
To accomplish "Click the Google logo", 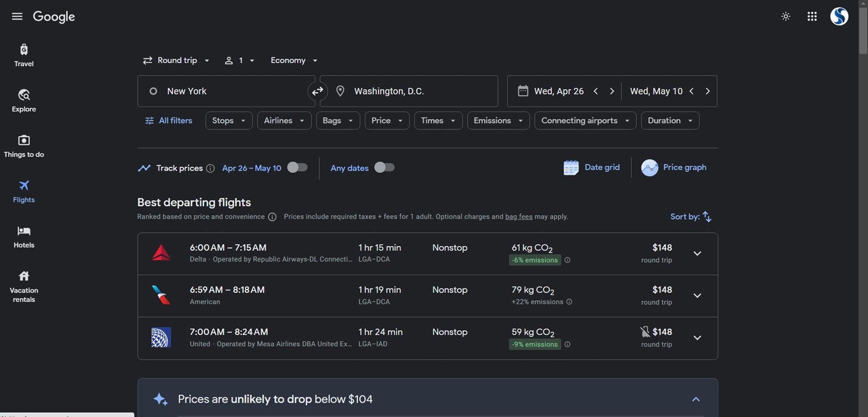I will pyautogui.click(x=54, y=17).
